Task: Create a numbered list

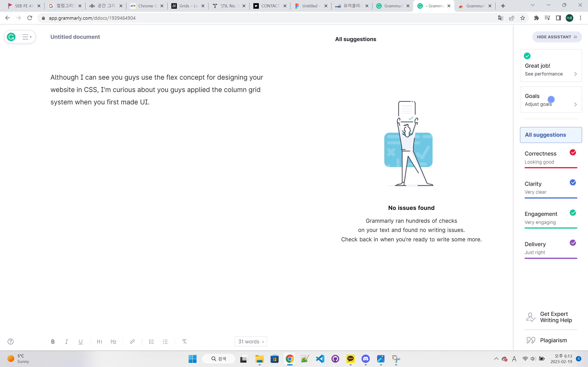Action: (151, 342)
